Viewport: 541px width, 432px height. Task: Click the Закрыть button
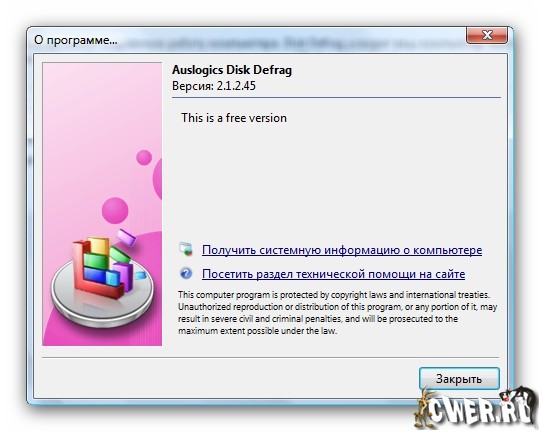[x=459, y=379]
